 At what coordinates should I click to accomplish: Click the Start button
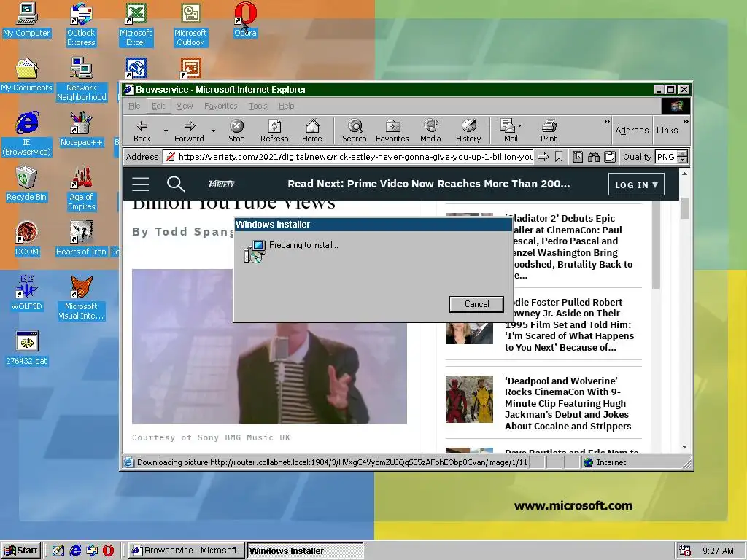(x=21, y=551)
